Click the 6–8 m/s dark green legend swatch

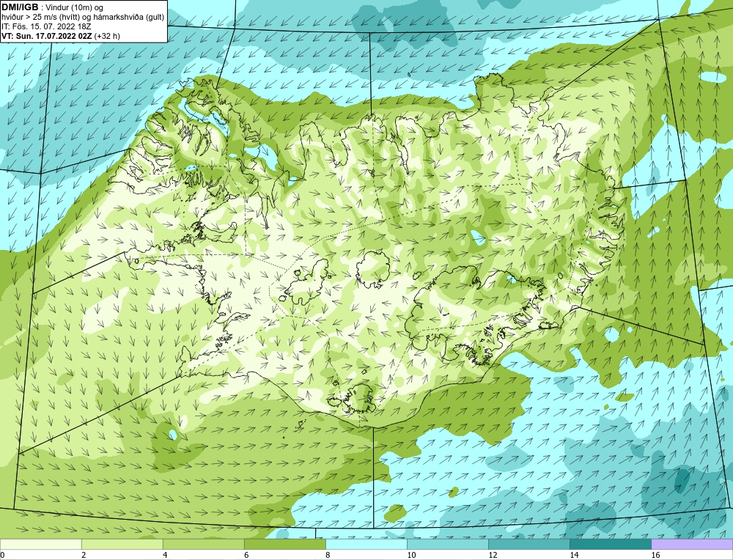pyautogui.click(x=284, y=544)
